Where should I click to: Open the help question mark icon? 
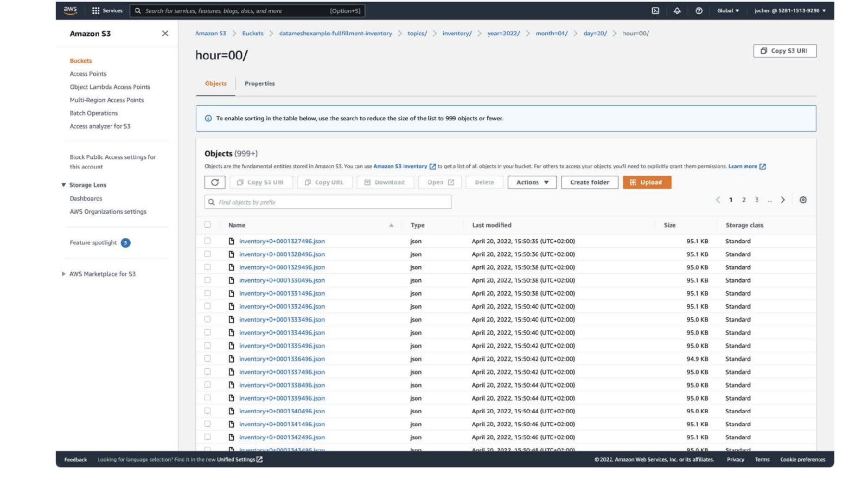click(699, 11)
